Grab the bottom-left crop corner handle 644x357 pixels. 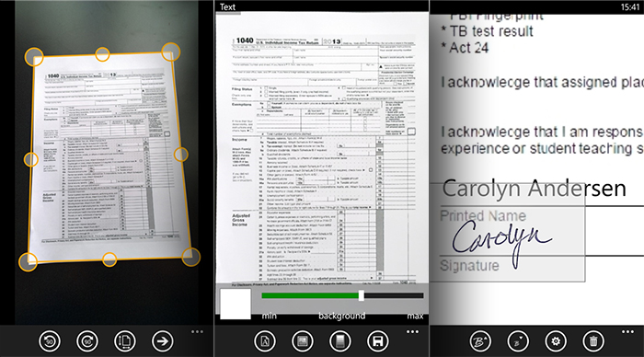(x=28, y=261)
